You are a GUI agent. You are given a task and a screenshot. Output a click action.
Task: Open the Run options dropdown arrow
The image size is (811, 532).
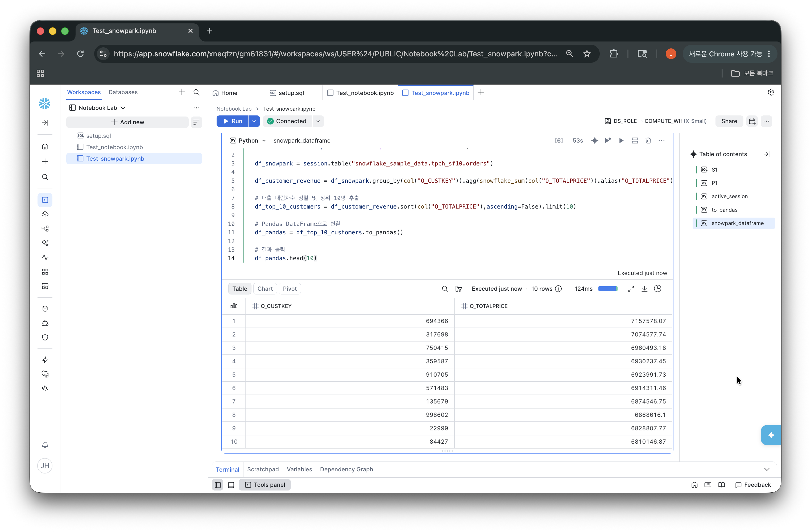click(254, 121)
